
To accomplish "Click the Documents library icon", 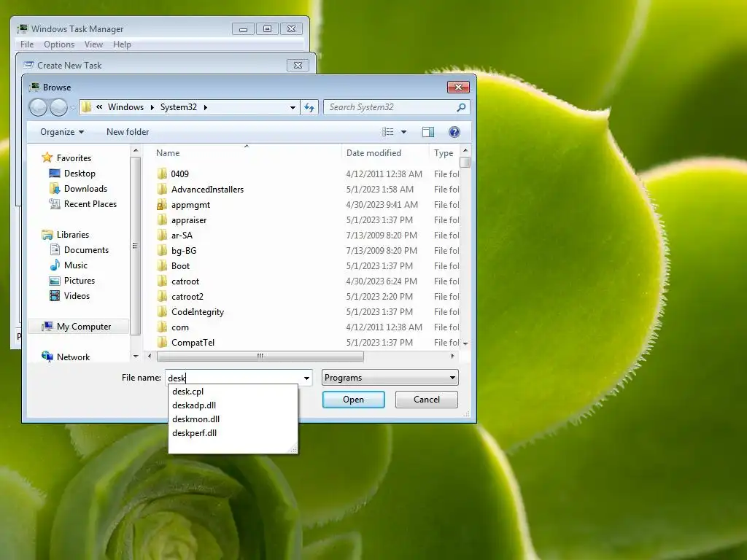I will (x=55, y=250).
